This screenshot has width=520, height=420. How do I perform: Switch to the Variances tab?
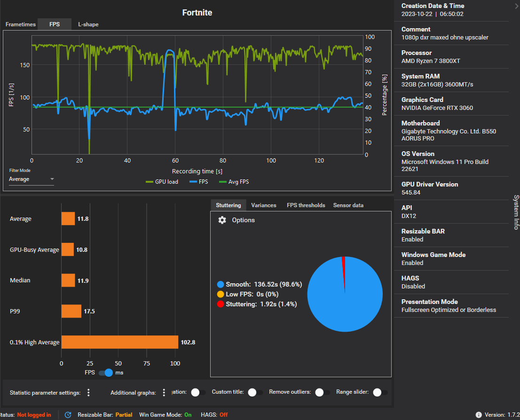click(264, 205)
